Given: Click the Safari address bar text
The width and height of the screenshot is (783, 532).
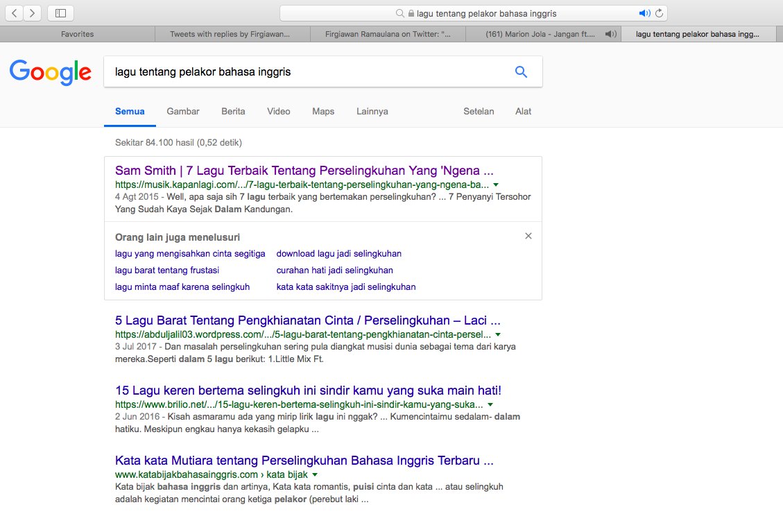Looking at the screenshot, I should 486,13.
